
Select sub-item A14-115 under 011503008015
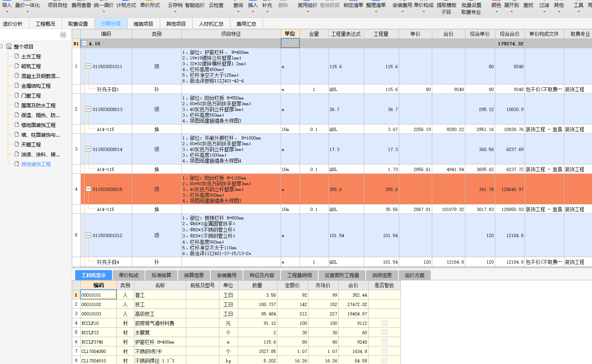click(x=106, y=209)
